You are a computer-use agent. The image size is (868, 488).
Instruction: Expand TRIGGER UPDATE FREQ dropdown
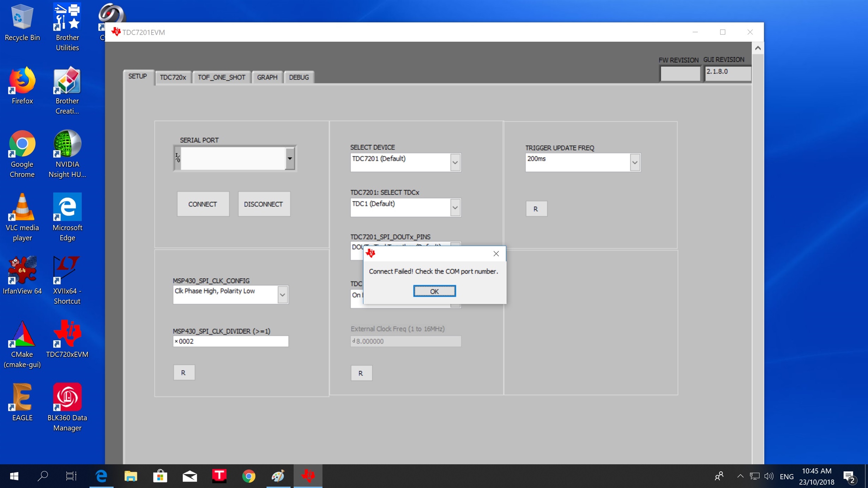click(634, 163)
